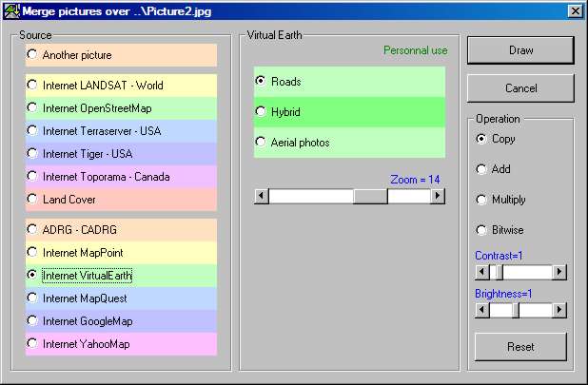
Task: Choose Internet LANDSAT - World source
Action: tap(121, 86)
